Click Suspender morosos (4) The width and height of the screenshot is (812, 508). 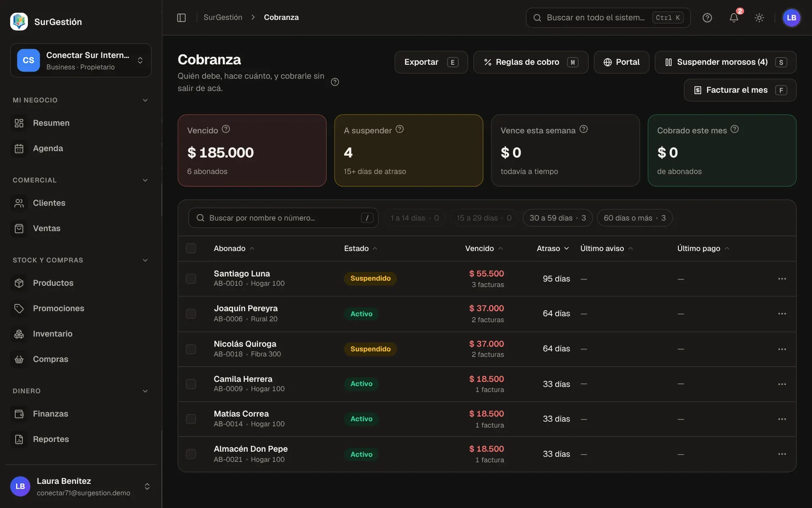coord(725,62)
